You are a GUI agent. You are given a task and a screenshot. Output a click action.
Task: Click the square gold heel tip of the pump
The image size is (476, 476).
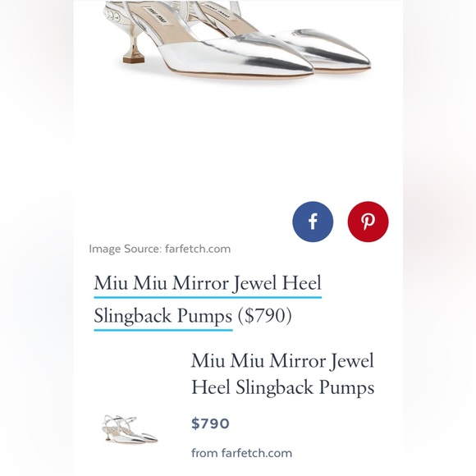coord(131,59)
